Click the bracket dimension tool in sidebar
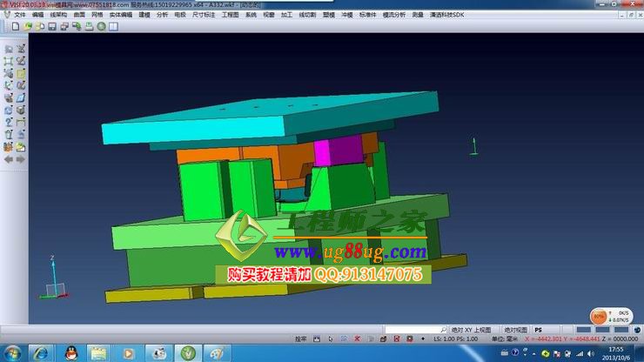The image size is (644, 362). [x=21, y=123]
